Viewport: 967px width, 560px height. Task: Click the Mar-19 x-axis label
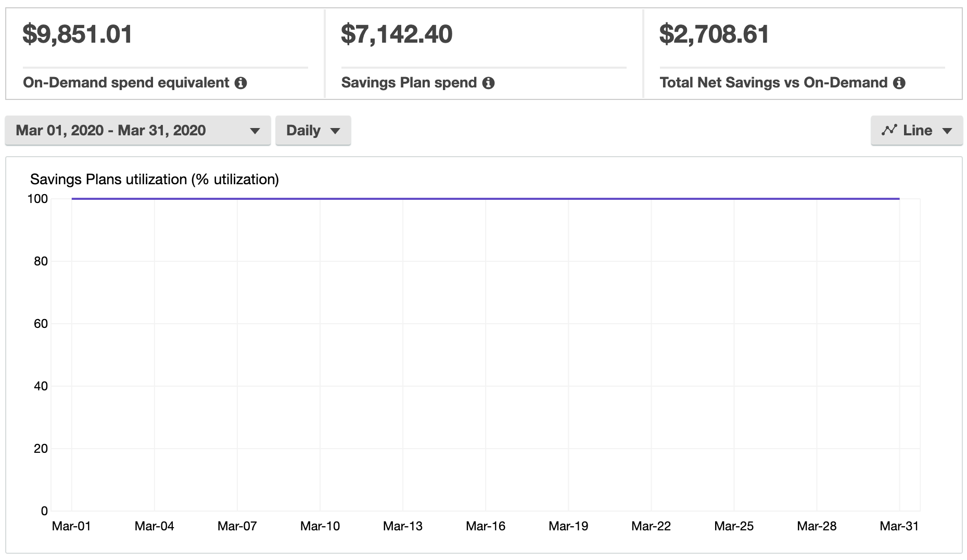coord(568,526)
